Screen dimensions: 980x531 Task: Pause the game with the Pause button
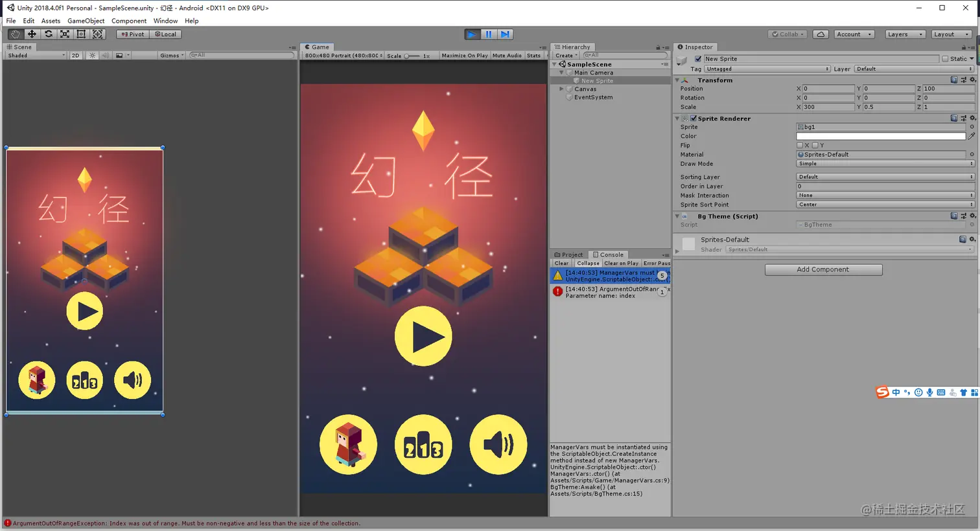coord(489,34)
